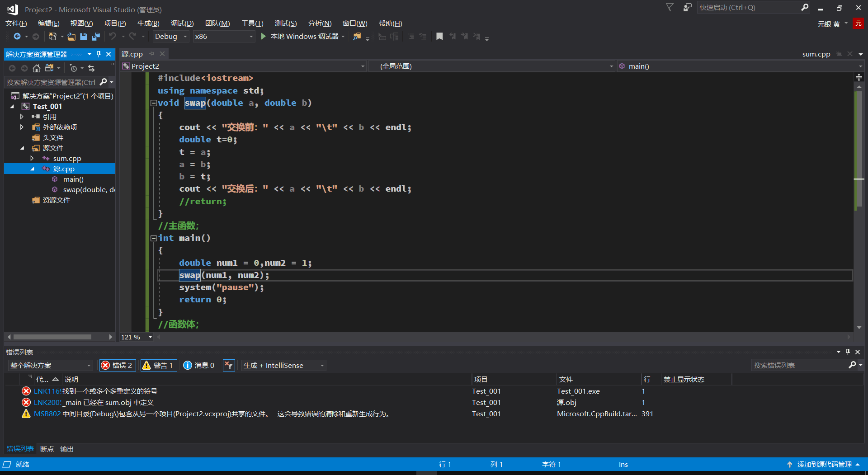Click the Save All icon
Image resolution: width=868 pixels, height=475 pixels.
96,36
